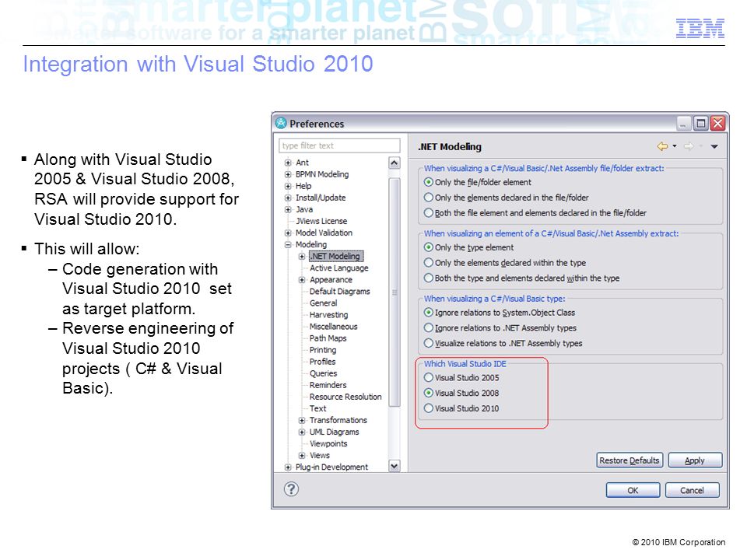Choose Visual Studio 2008 IDE
Screen dimensions: 747x560
coord(461,393)
